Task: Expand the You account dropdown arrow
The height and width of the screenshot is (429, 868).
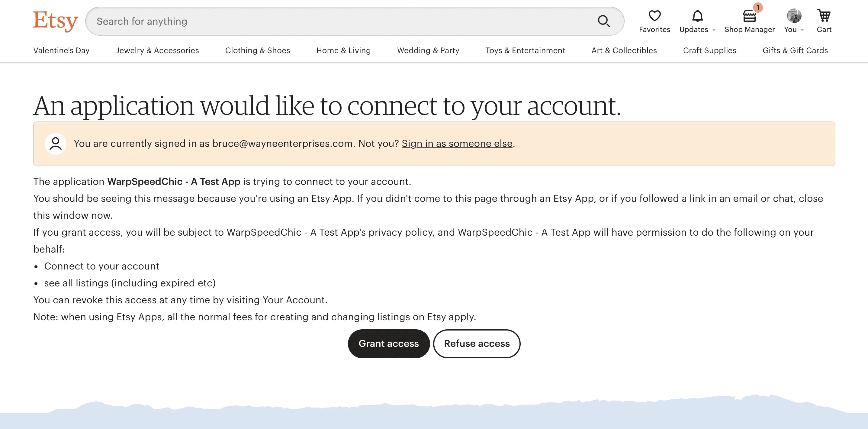Action: (802, 30)
